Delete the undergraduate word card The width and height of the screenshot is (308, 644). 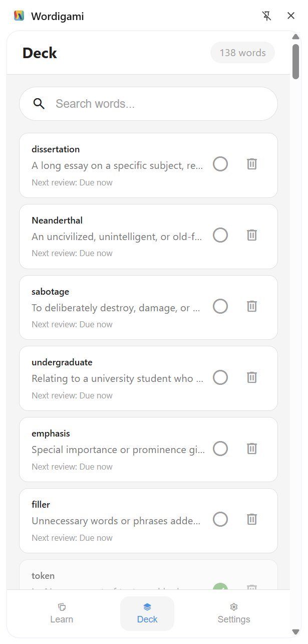[x=252, y=377]
